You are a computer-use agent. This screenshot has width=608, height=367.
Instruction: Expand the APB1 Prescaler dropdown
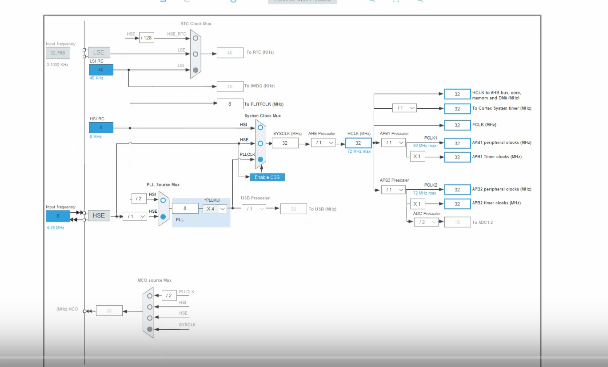click(x=394, y=143)
